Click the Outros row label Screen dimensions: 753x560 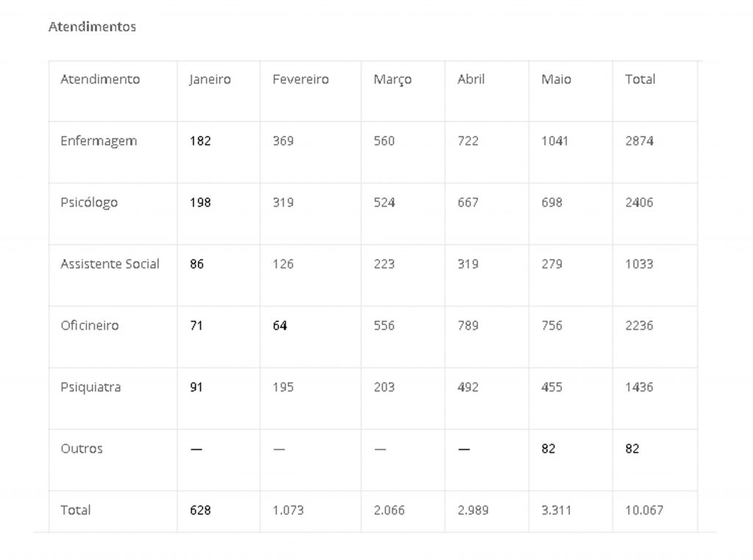tap(82, 448)
